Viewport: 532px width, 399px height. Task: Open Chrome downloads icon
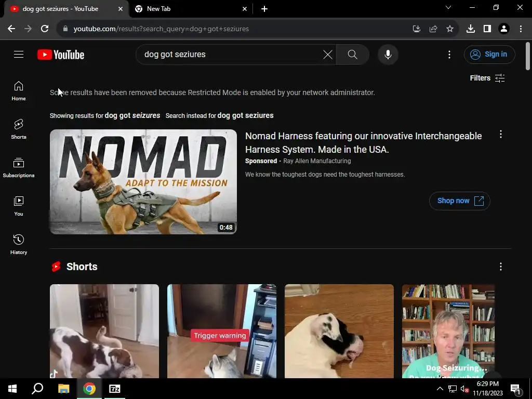click(x=470, y=29)
